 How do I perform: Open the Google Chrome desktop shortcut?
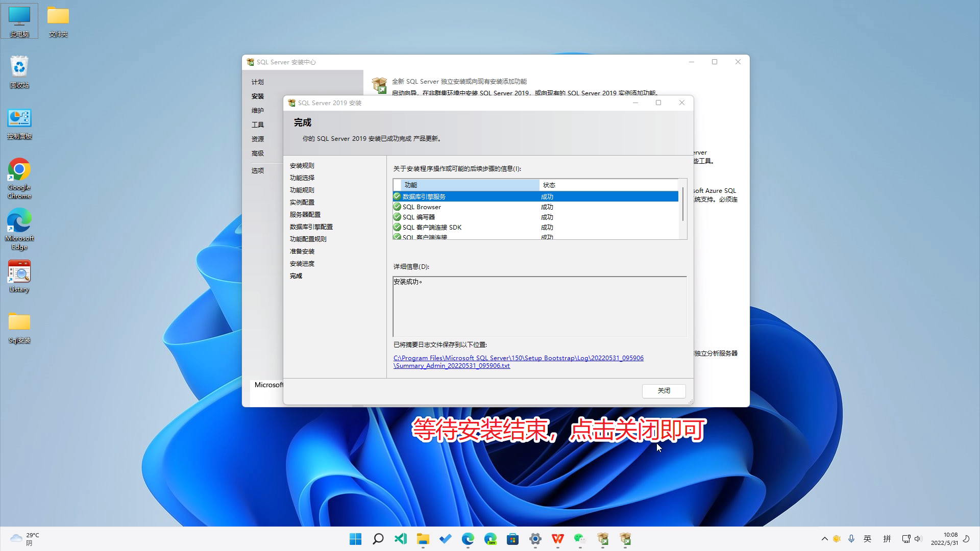[19, 178]
